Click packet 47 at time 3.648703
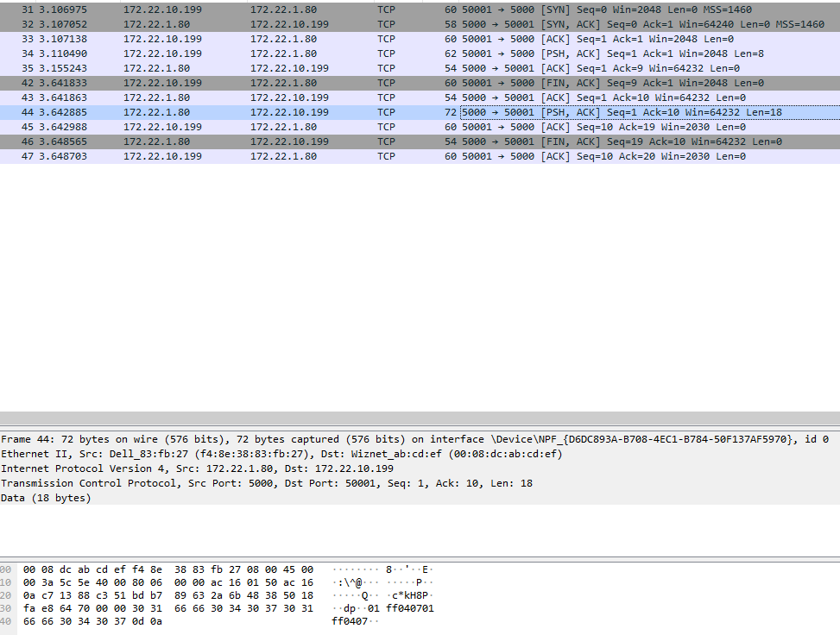 pyautogui.click(x=420, y=156)
